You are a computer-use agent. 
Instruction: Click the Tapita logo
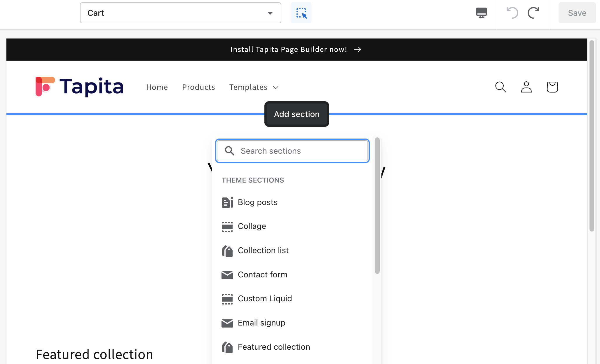tap(79, 87)
